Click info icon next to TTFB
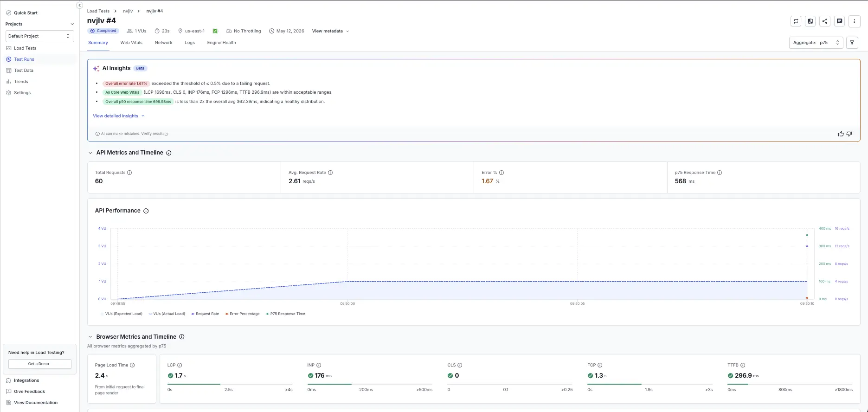 [x=743, y=365]
